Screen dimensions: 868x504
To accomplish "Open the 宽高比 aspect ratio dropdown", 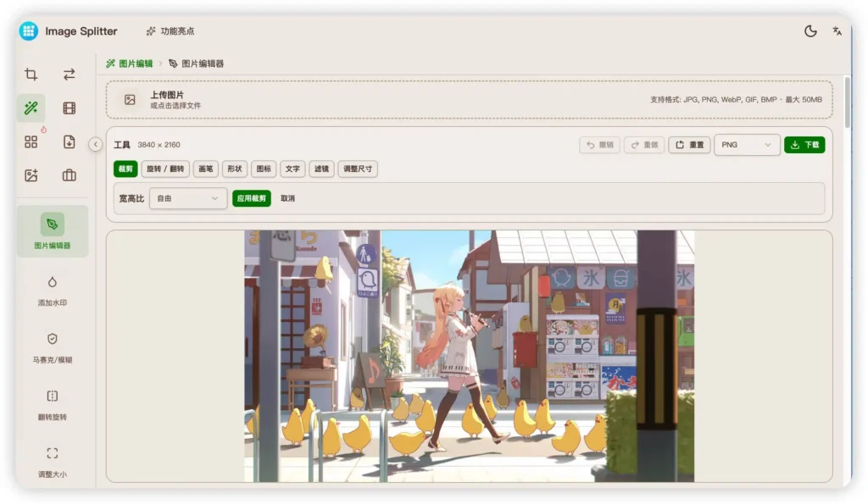I will tap(187, 198).
